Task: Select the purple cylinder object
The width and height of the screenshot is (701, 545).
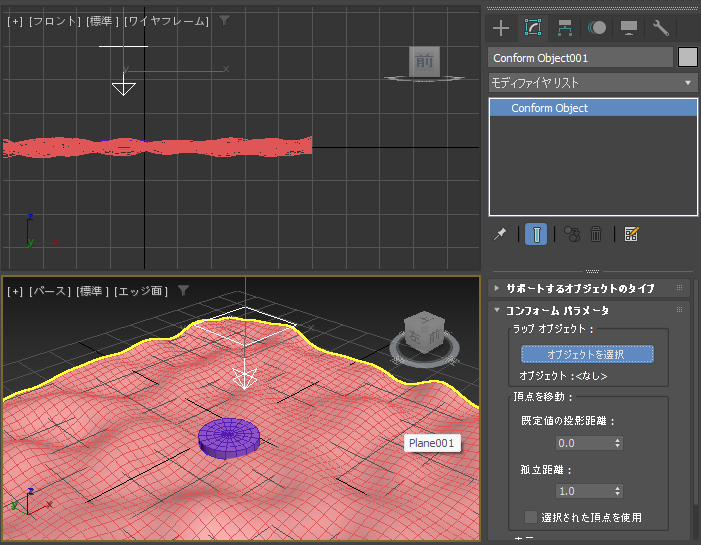Action: coord(229,438)
